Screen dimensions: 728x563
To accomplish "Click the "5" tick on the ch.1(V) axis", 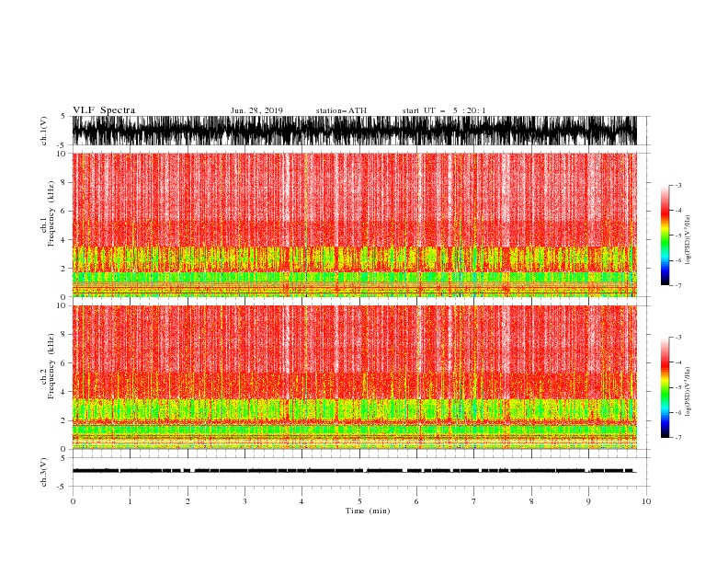I will (x=63, y=116).
